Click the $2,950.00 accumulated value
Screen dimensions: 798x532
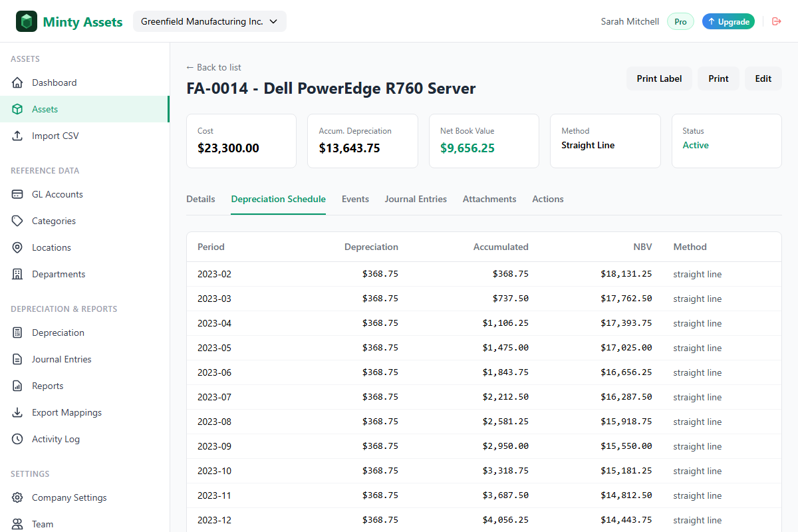pyautogui.click(x=506, y=446)
